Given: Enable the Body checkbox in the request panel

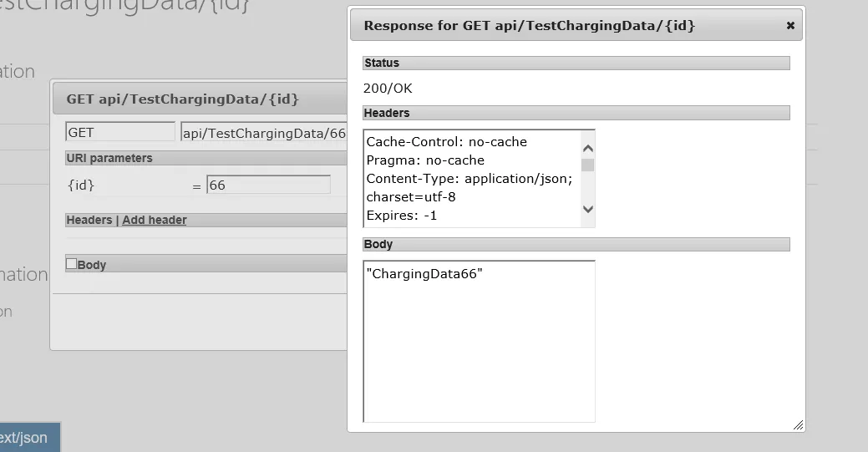Looking at the screenshot, I should 72,264.
